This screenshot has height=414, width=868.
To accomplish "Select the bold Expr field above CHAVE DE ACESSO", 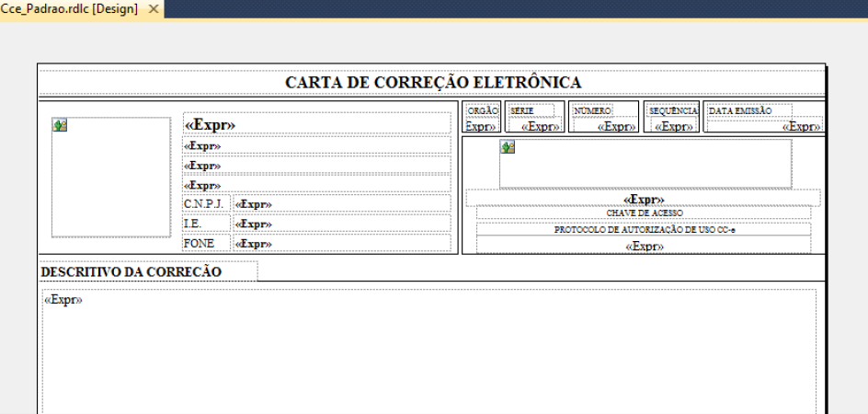I will 644,199.
